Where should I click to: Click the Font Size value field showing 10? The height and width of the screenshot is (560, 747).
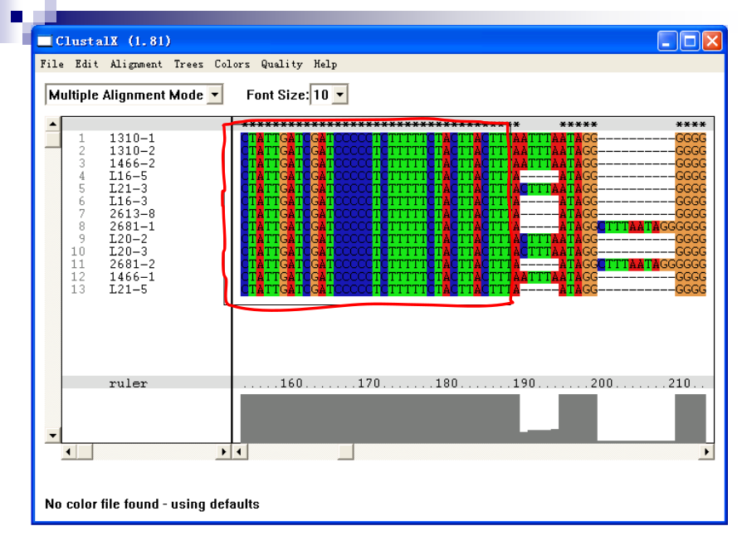point(321,95)
